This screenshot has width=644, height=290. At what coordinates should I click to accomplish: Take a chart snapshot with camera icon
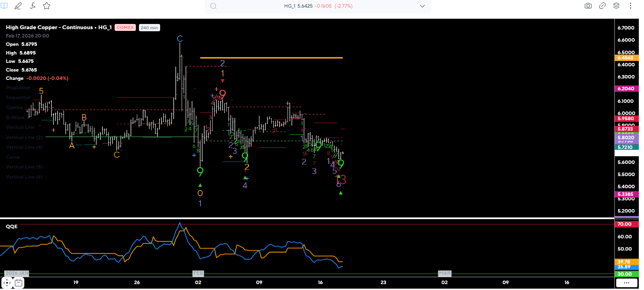[x=588, y=6]
